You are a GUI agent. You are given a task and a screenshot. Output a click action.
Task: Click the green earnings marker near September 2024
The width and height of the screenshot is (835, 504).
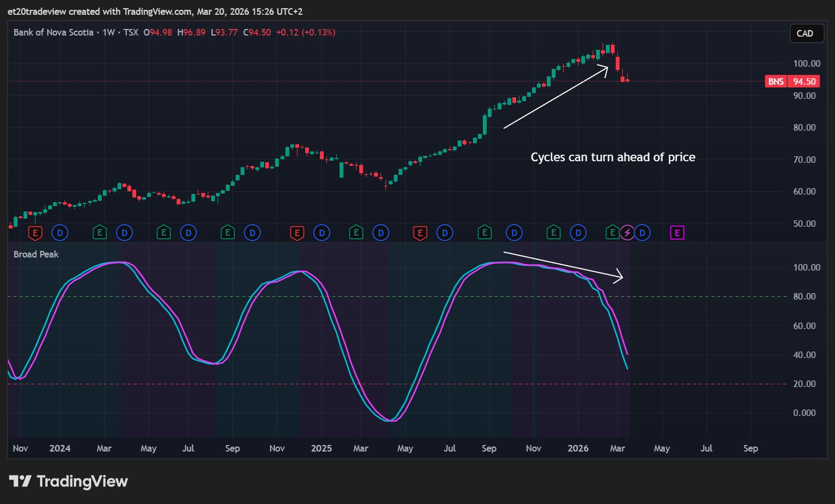coord(227,233)
